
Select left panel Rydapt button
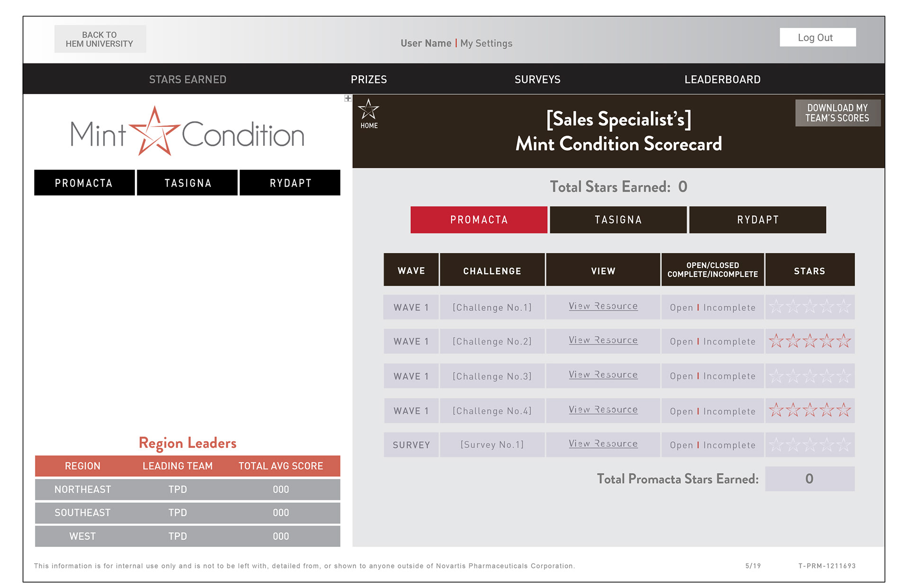(290, 183)
